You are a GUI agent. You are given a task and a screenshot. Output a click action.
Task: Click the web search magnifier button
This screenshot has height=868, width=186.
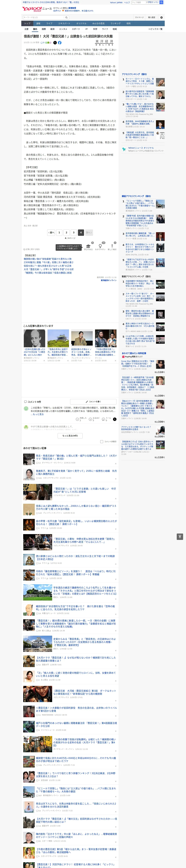pos(161,2)
